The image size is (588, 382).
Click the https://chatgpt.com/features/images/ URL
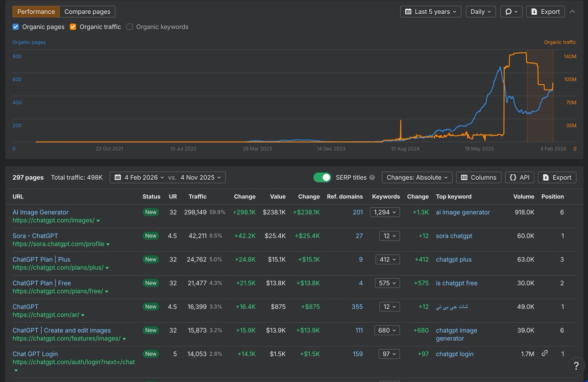(67, 338)
